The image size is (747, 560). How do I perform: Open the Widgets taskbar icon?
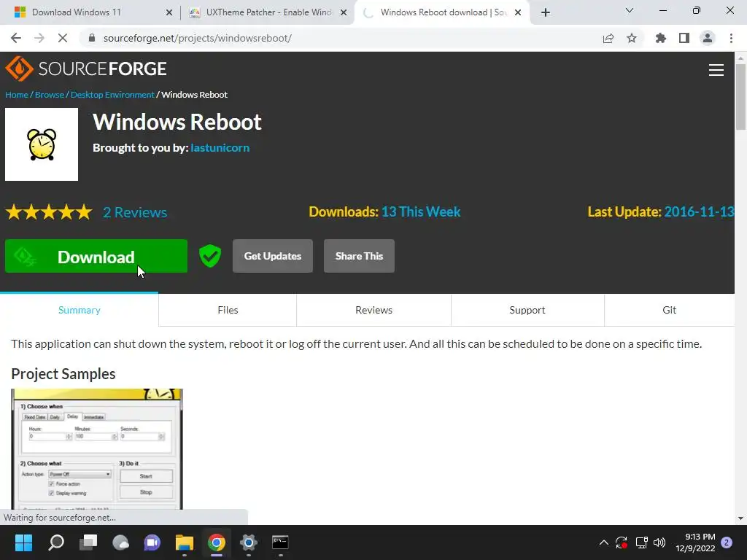pos(120,542)
